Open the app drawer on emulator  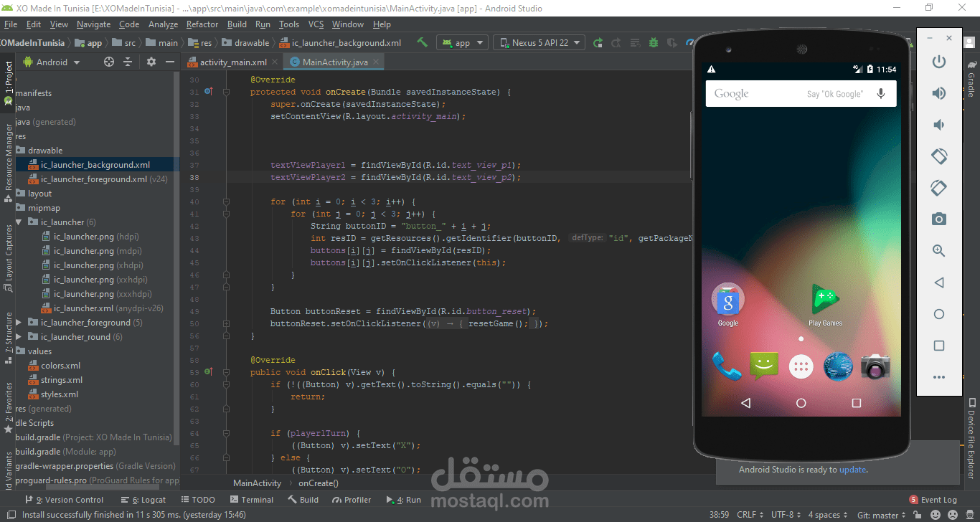[801, 366]
